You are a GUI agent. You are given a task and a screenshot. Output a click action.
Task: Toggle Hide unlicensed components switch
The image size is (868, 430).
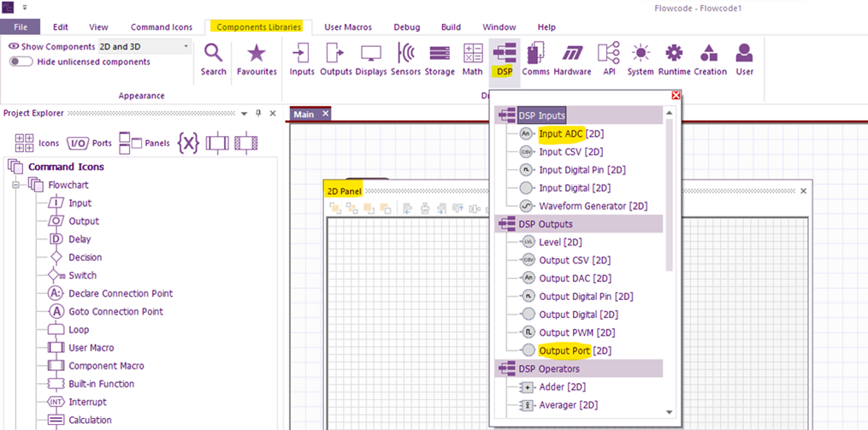[x=21, y=62]
